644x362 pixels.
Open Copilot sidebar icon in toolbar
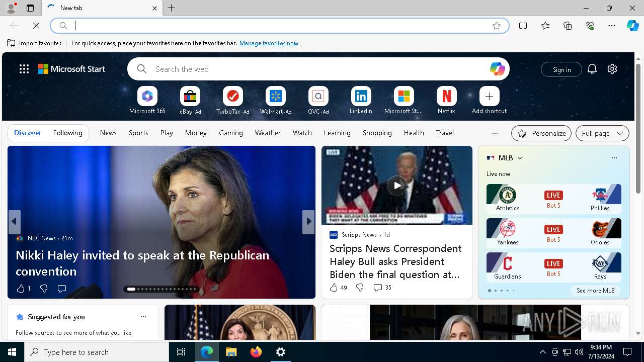[632, 26]
